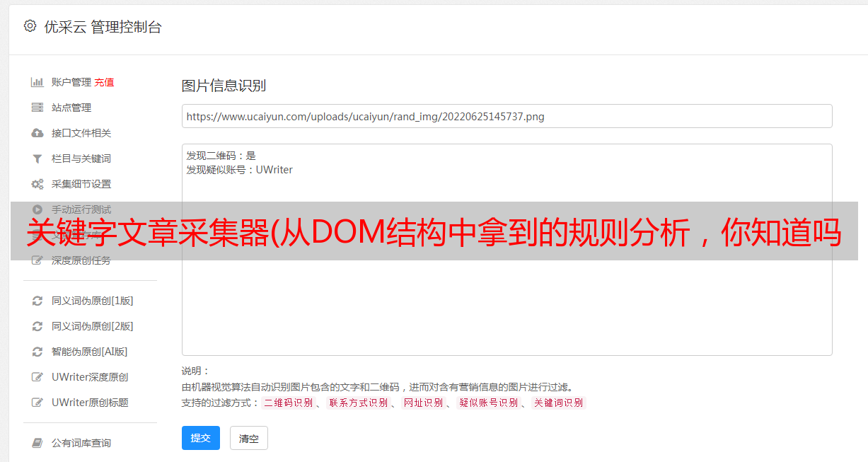The height and width of the screenshot is (462, 868).
Task: Open the 同义词伪原创[2版] menu item
Action: pyautogui.click(x=91, y=326)
